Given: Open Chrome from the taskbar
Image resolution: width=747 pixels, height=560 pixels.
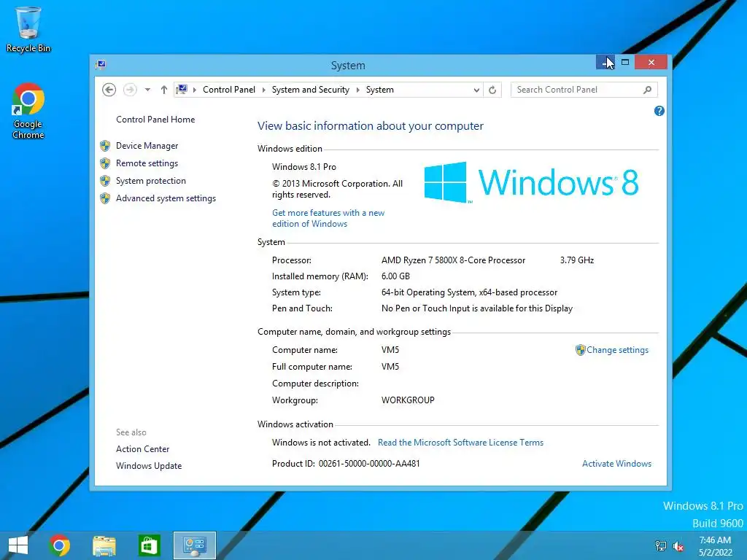Looking at the screenshot, I should (59, 545).
